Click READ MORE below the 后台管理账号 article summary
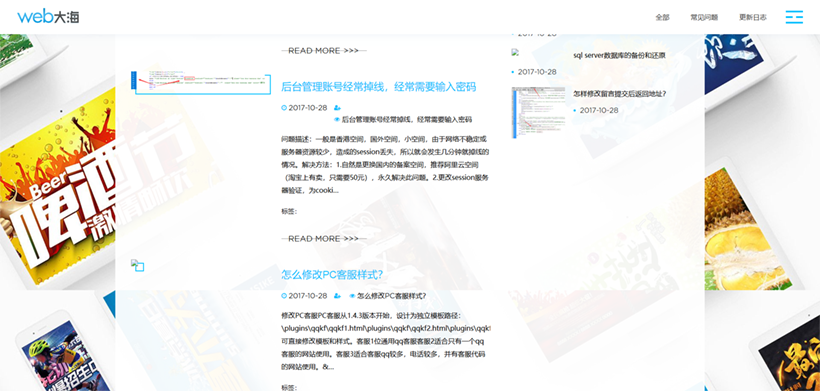 pyautogui.click(x=324, y=238)
